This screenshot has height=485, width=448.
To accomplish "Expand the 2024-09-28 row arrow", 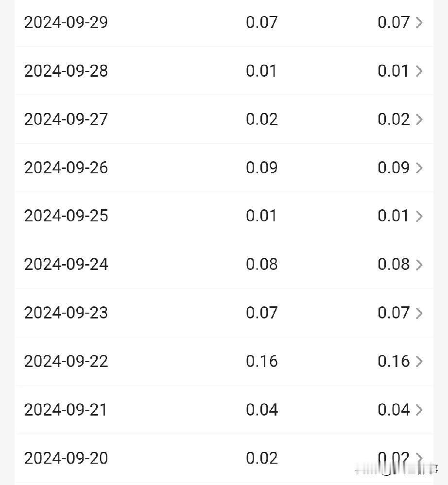I will click(419, 71).
